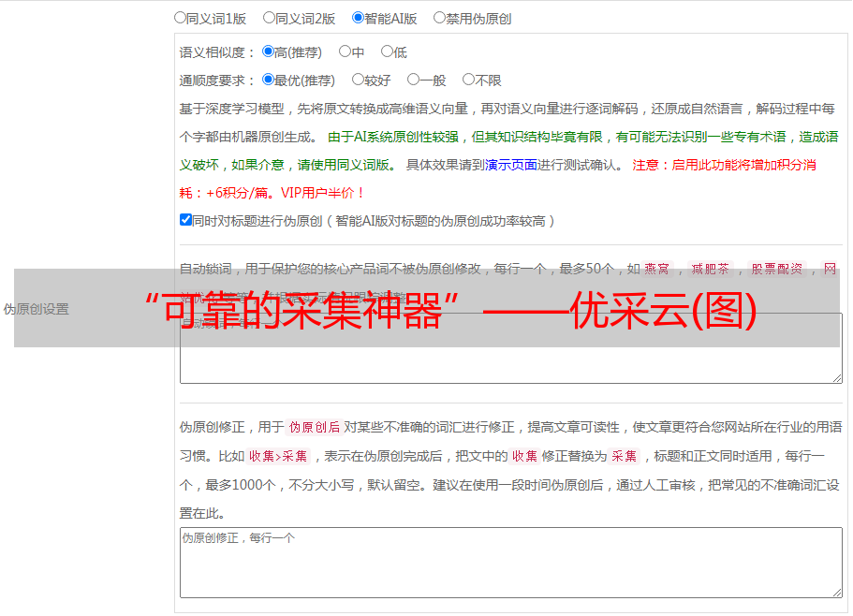Click the 减肥茶 example tag

click(710, 269)
